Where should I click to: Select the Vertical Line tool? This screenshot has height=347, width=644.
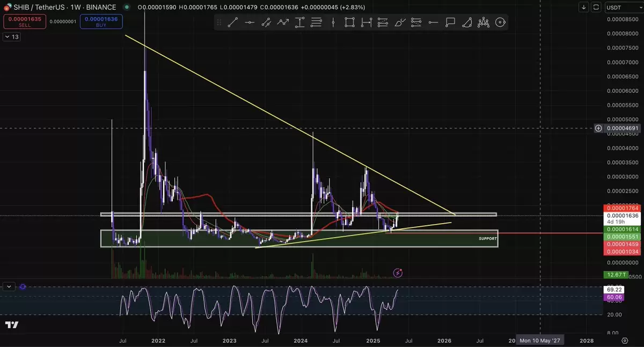[x=333, y=23]
